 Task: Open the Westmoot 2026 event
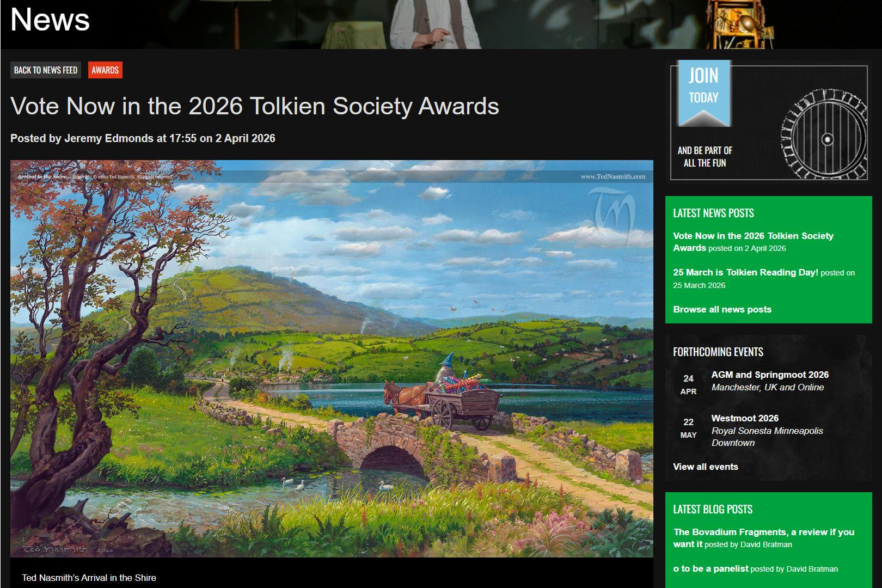coord(745,418)
